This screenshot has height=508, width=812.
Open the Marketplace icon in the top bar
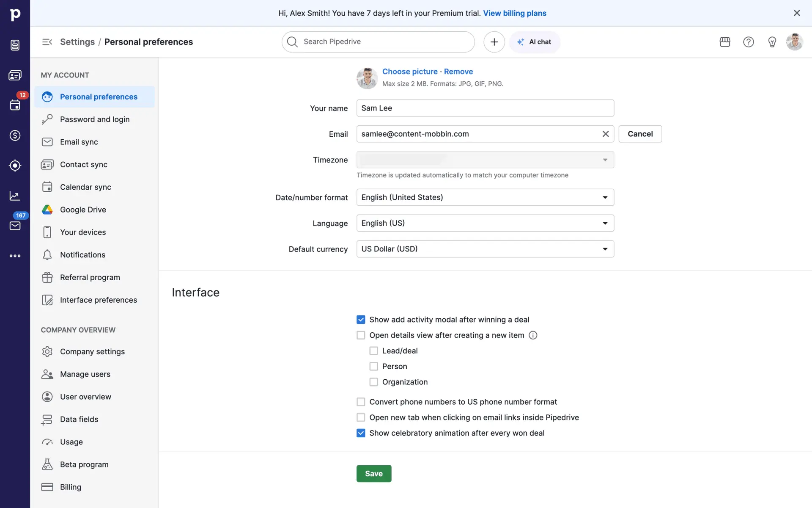(x=725, y=42)
